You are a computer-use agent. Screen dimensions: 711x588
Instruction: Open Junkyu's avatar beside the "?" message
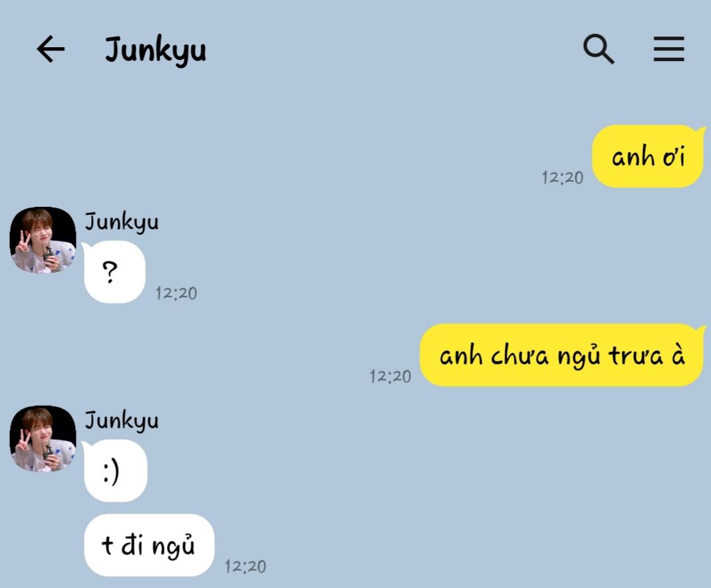(x=43, y=240)
